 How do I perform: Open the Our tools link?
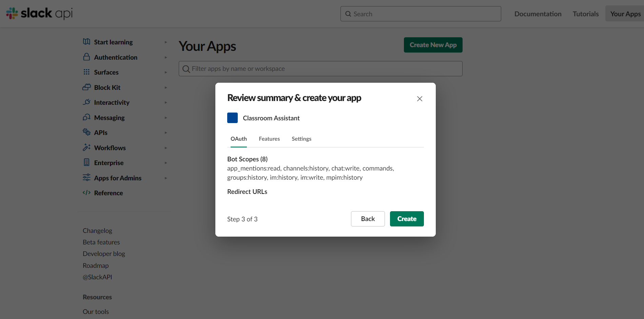(96, 312)
